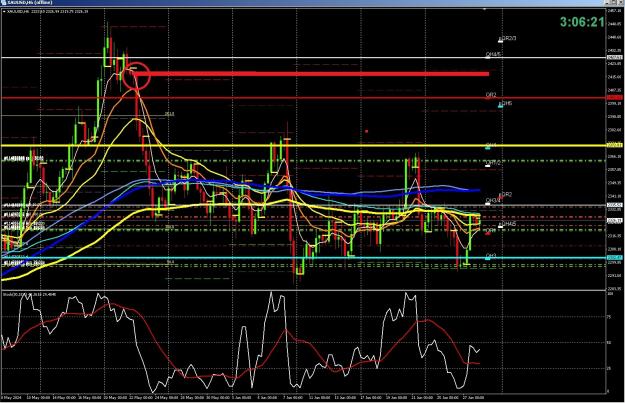Click the red price tag on price axis

point(614,98)
